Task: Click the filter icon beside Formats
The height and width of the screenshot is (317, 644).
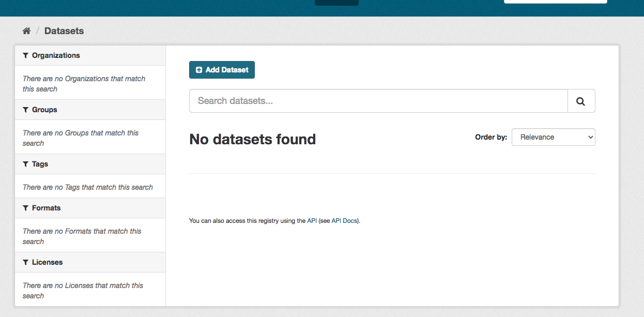Action: point(25,208)
